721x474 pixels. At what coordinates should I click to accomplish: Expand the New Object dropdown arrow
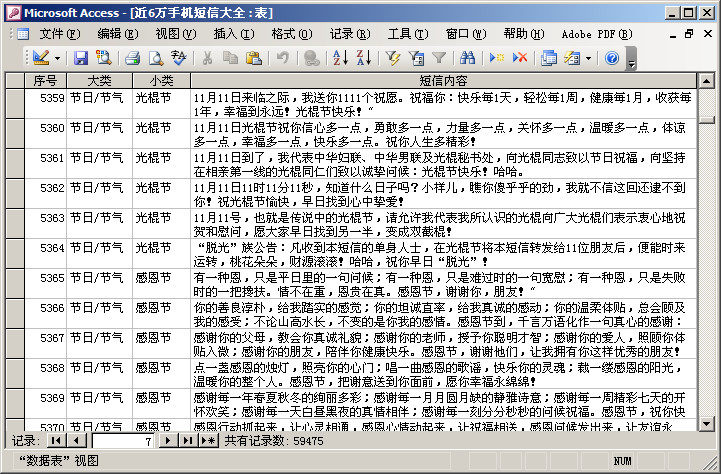(588, 58)
